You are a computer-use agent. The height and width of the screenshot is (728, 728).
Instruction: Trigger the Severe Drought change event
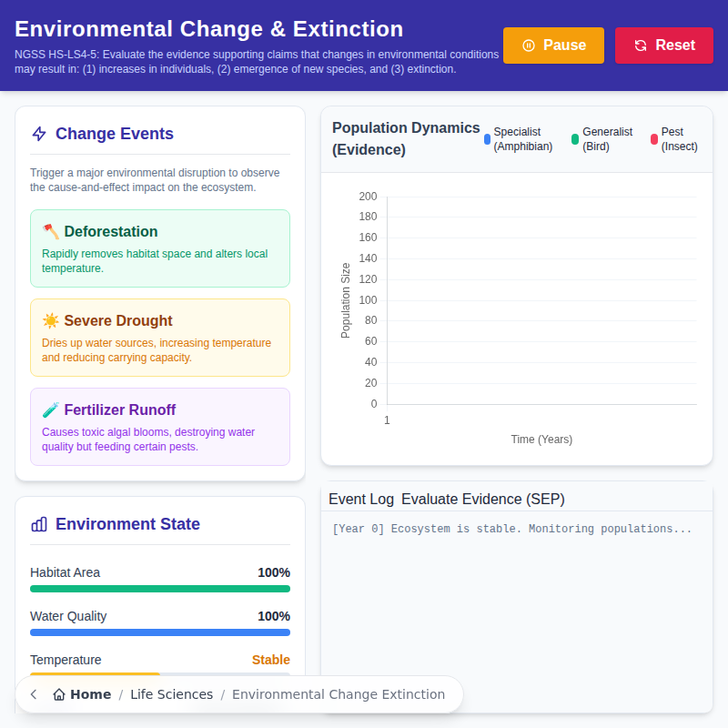pos(160,337)
